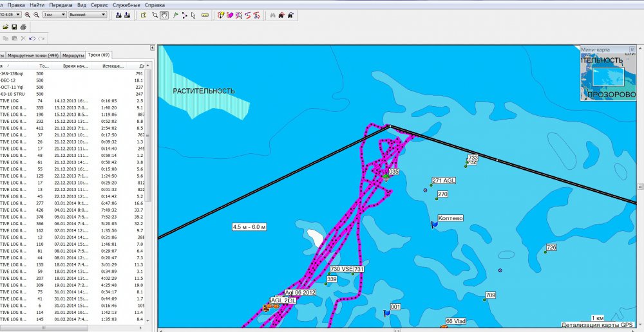Click the undo arrow icon
This screenshot has width=644, height=332.
pos(32,39)
